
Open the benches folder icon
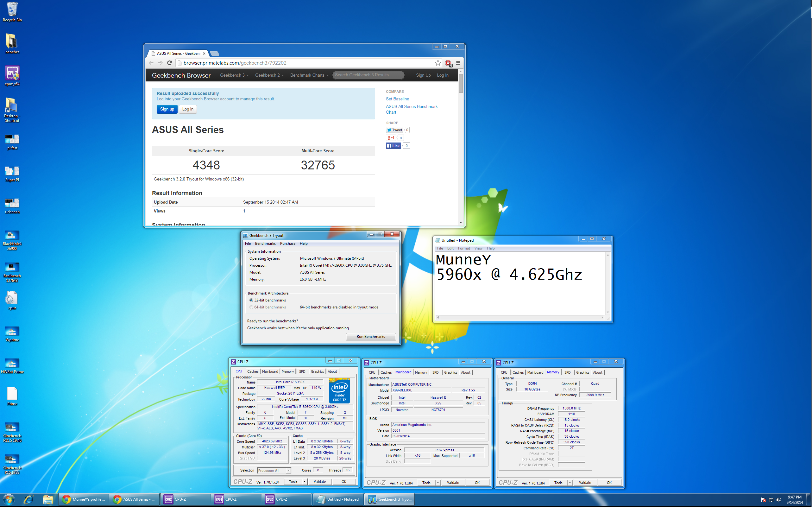[x=12, y=44]
